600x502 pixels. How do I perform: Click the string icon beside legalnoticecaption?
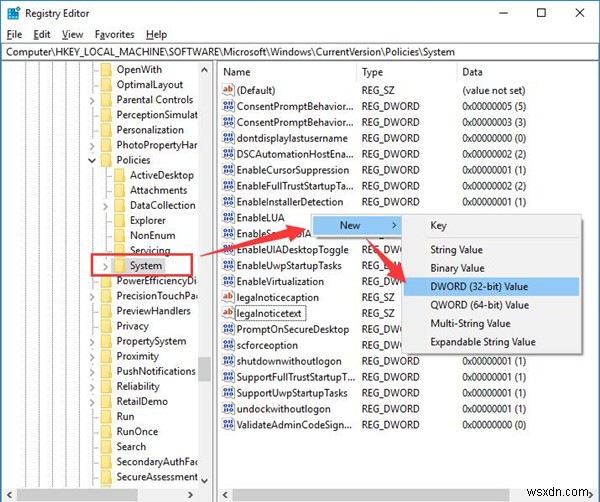[x=228, y=297]
